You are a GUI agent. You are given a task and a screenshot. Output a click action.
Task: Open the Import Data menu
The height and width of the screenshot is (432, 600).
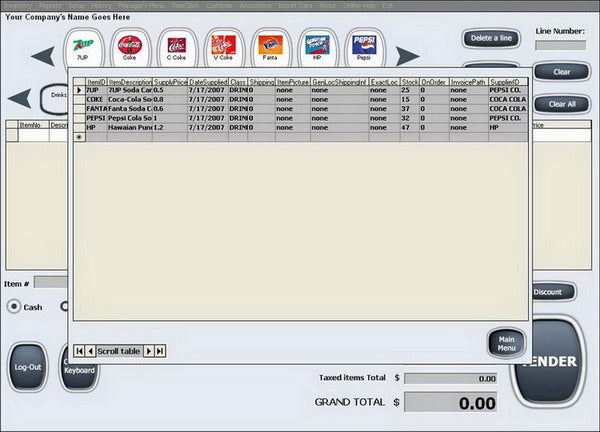point(295,5)
